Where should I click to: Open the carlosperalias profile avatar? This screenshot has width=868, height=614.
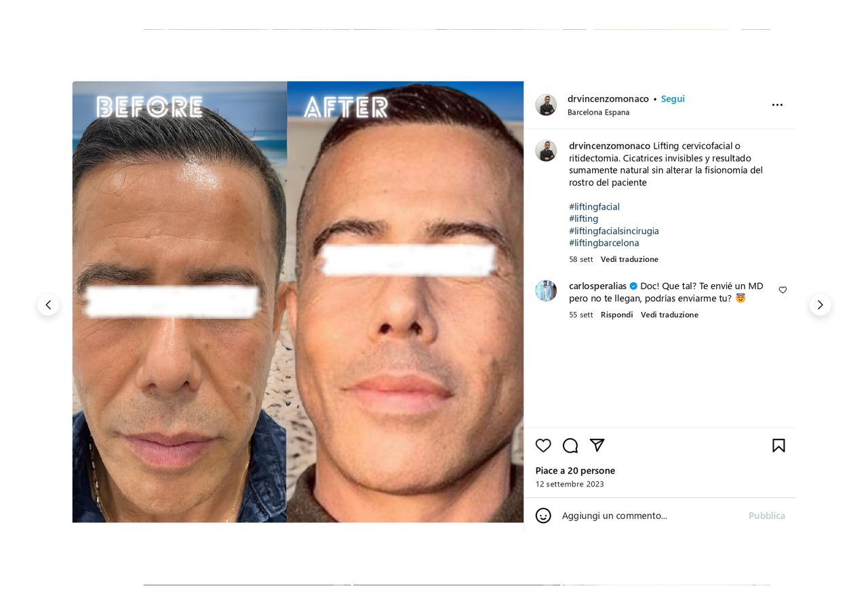[x=546, y=290]
